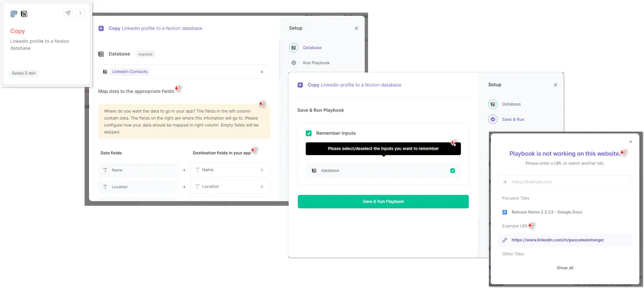Click the Copy Linkedin profile title in second dialog
644x288 pixels.
[355, 85]
